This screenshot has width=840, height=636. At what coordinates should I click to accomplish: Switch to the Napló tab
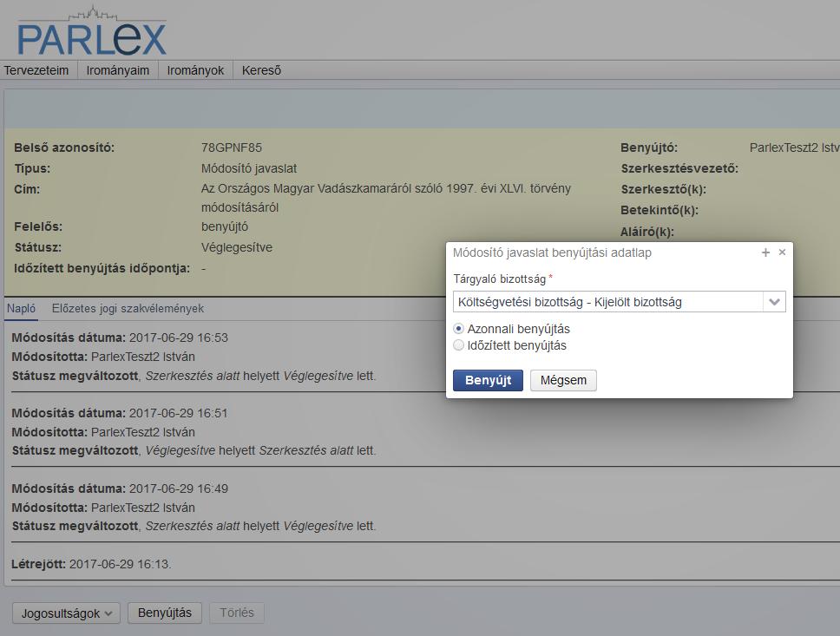click(x=22, y=309)
